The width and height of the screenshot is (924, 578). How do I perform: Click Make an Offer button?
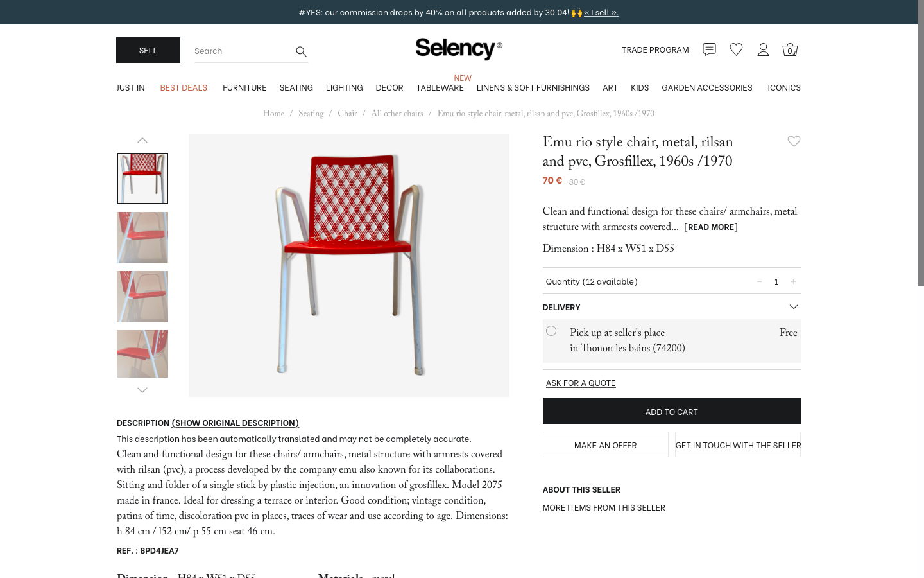coord(605,444)
